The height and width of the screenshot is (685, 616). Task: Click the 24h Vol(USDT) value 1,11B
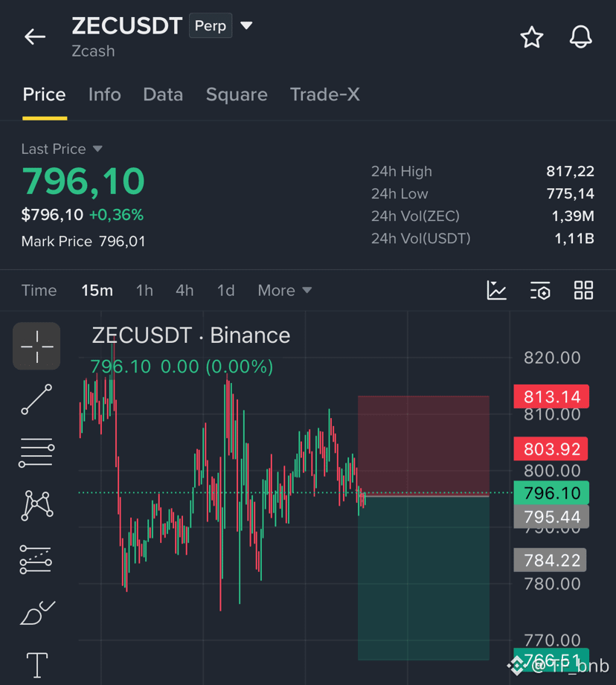pos(574,239)
